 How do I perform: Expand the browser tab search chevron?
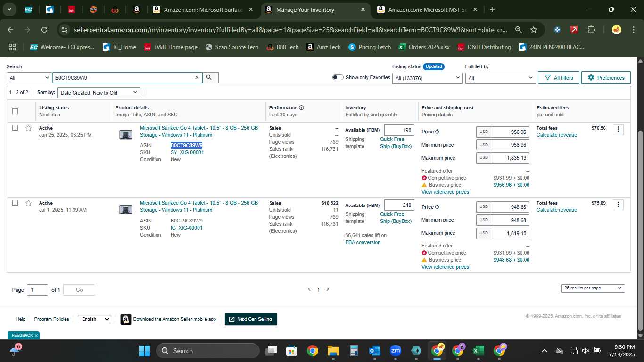click(x=9, y=9)
